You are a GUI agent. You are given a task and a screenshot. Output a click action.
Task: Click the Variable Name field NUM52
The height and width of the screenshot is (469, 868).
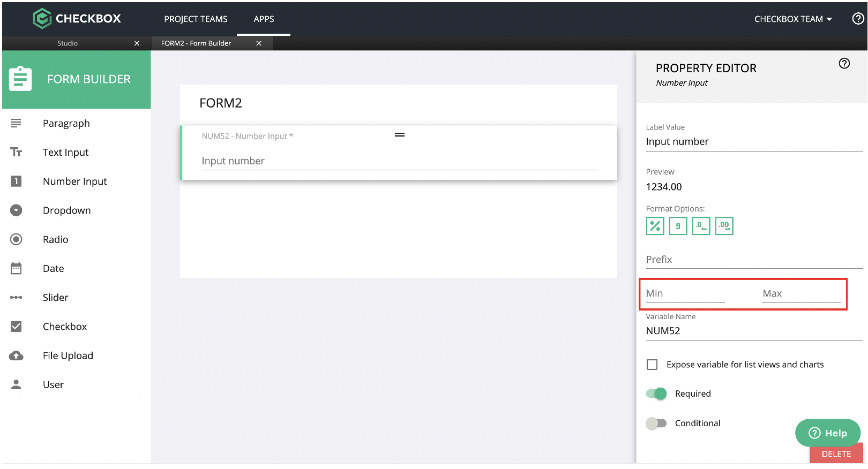(x=754, y=331)
